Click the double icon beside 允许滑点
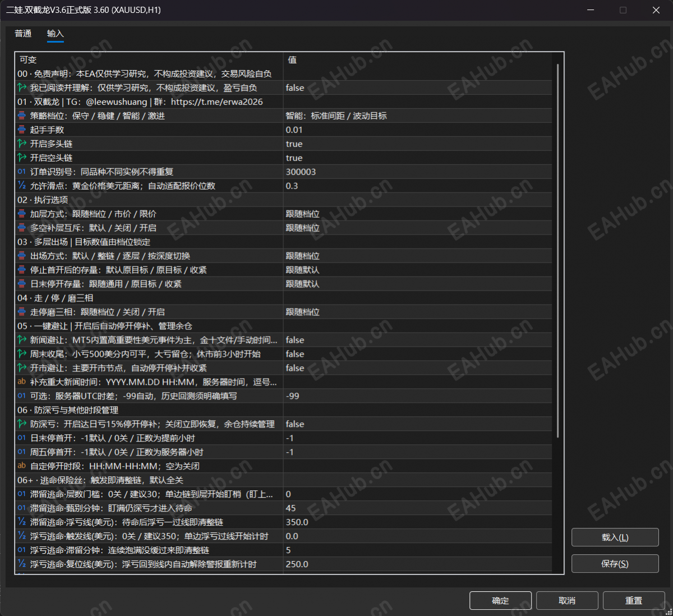This screenshot has width=673, height=616. point(22,186)
